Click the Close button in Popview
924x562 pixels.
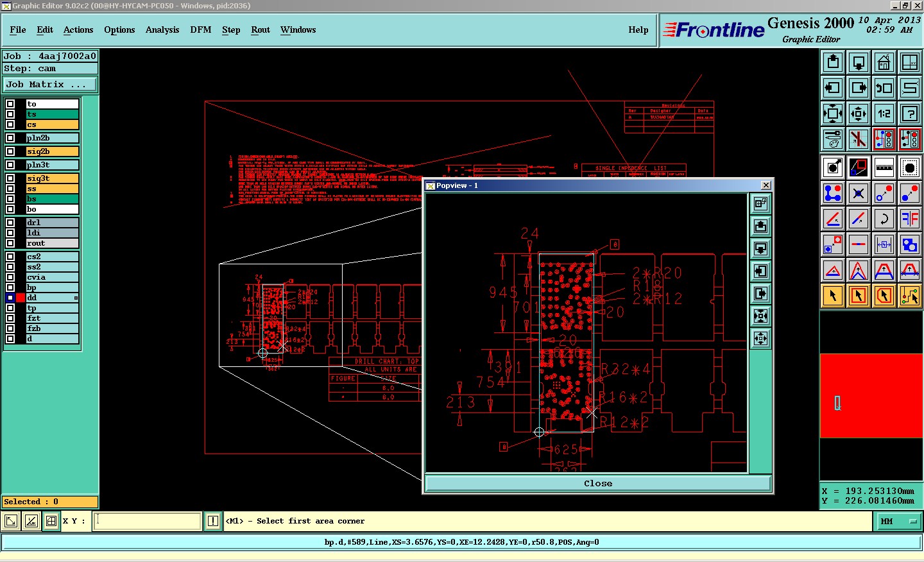click(598, 483)
